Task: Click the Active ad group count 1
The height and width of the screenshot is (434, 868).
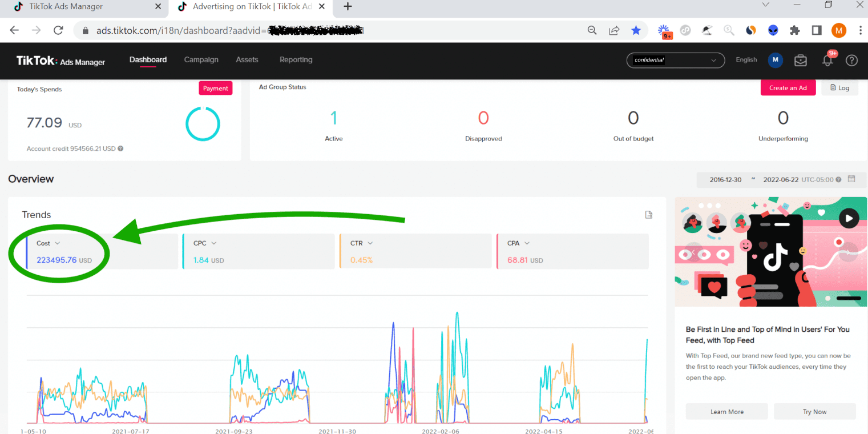Action: [x=334, y=118]
